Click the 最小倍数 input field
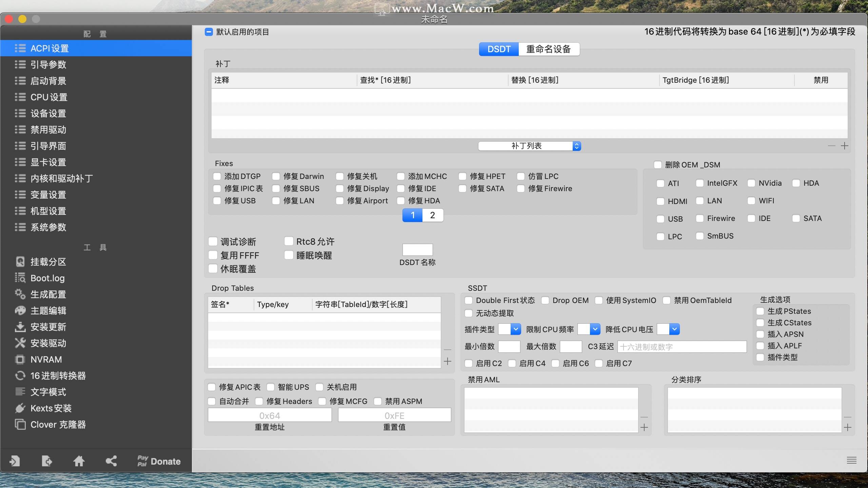Screen dimensions: 868x488 coord(509,347)
